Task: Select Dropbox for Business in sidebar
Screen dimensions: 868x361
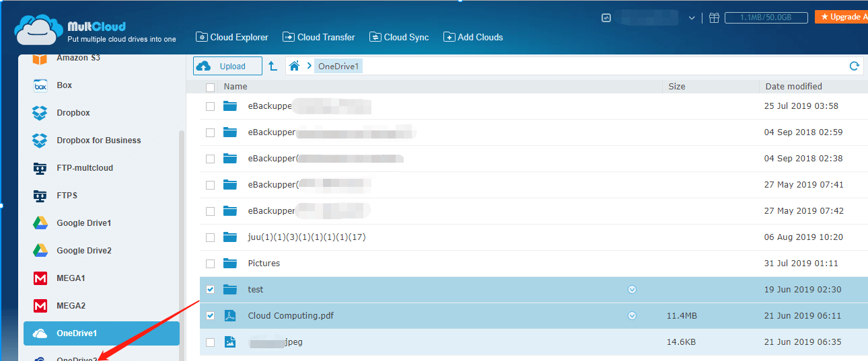Action: (99, 141)
